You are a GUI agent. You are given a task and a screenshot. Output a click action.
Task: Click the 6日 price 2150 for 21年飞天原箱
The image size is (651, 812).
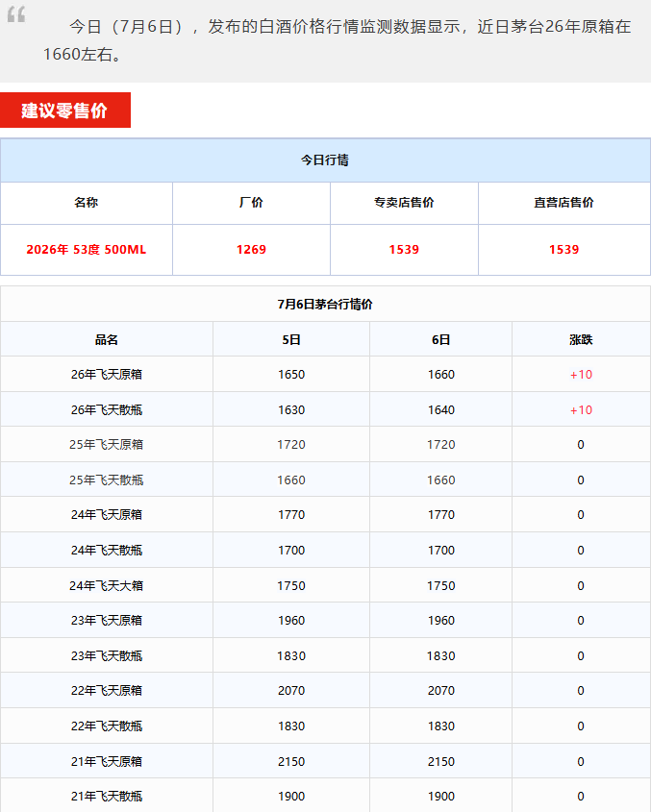click(x=441, y=761)
